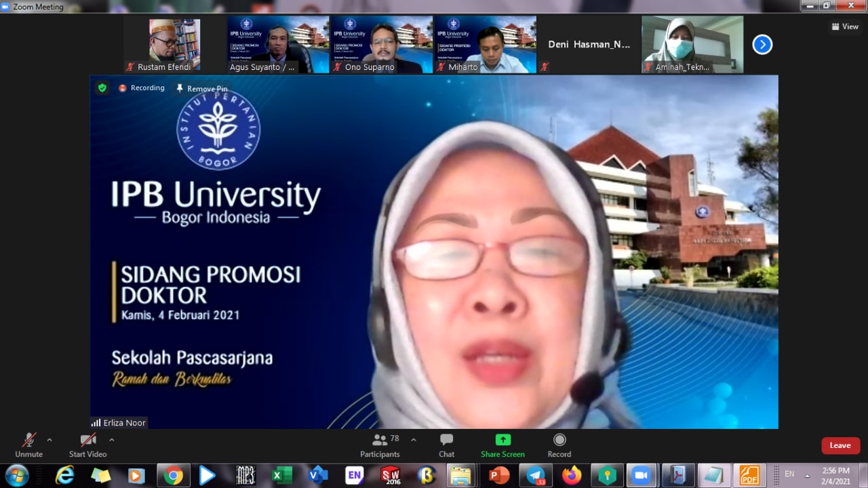This screenshot has height=488, width=868.
Task: Open Google Chrome from the taskbar
Action: (174, 475)
